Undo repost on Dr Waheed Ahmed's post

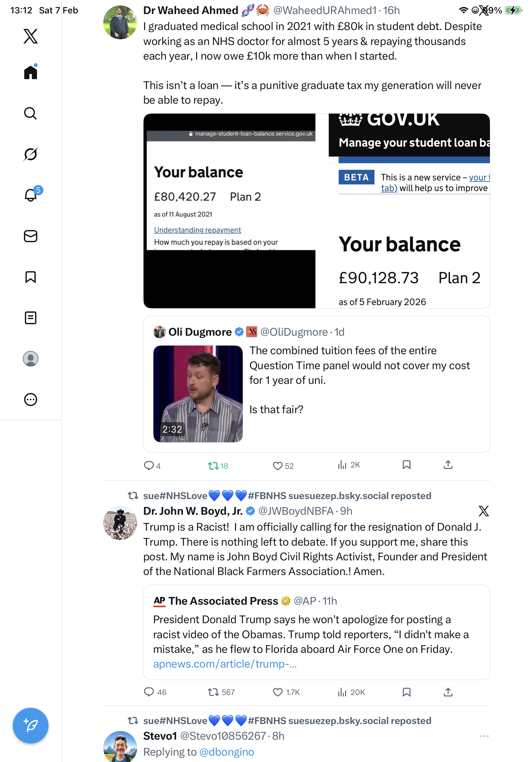point(213,466)
